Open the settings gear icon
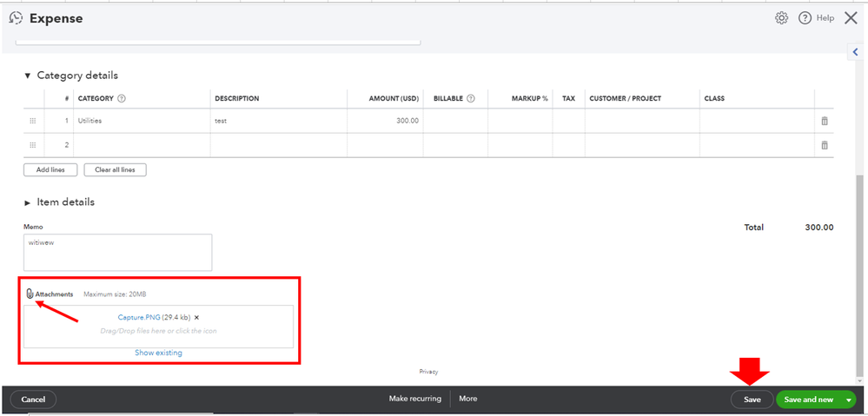 pyautogui.click(x=781, y=18)
